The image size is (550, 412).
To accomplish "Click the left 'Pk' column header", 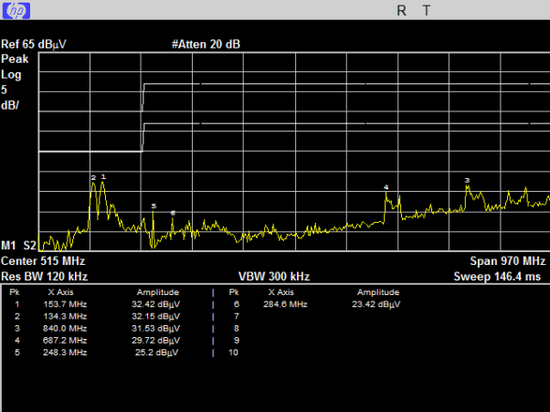I will point(14,292).
